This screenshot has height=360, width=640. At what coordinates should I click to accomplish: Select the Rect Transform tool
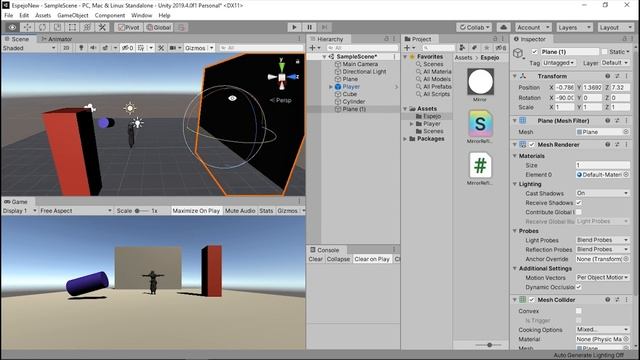click(72, 27)
